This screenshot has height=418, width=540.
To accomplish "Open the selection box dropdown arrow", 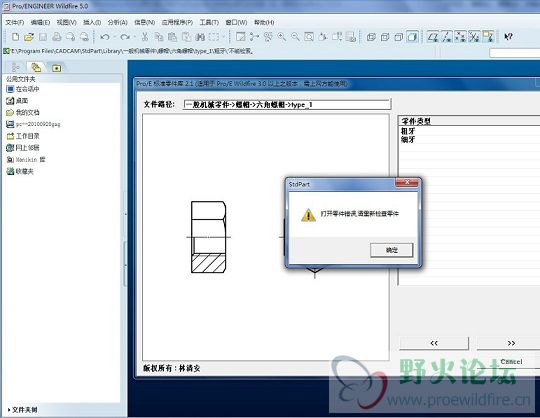I will [224, 37].
